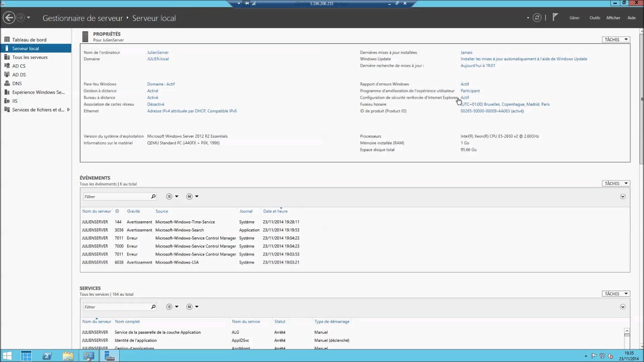
Task: Open the Windows Start button
Action: tap(7, 356)
